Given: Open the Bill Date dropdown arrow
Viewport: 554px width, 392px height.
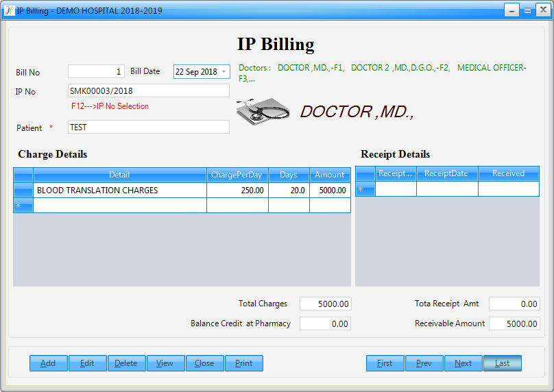Looking at the screenshot, I should click(224, 72).
